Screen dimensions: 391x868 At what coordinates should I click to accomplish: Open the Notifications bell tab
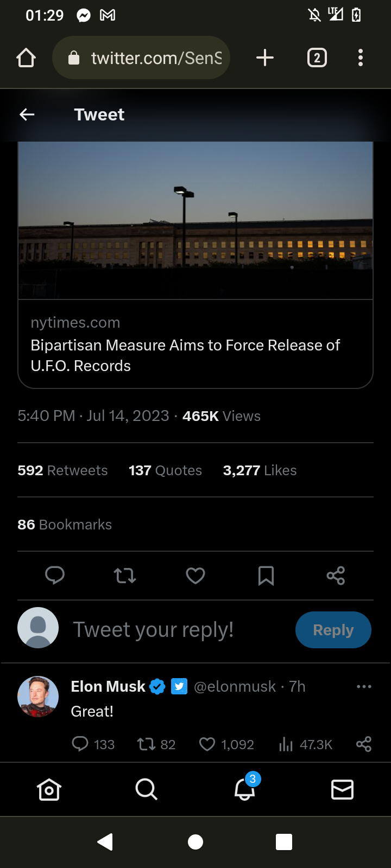(244, 789)
